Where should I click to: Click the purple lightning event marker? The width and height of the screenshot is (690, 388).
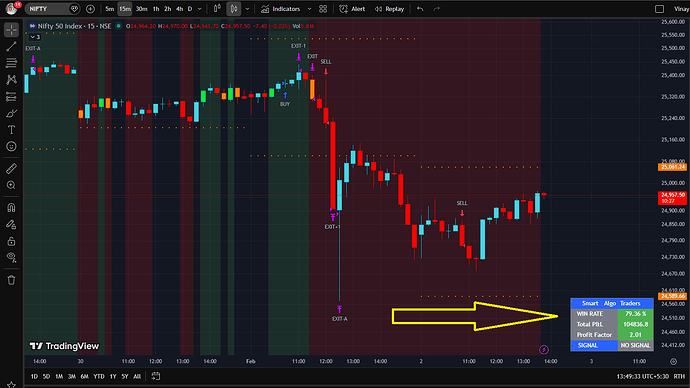click(544, 350)
